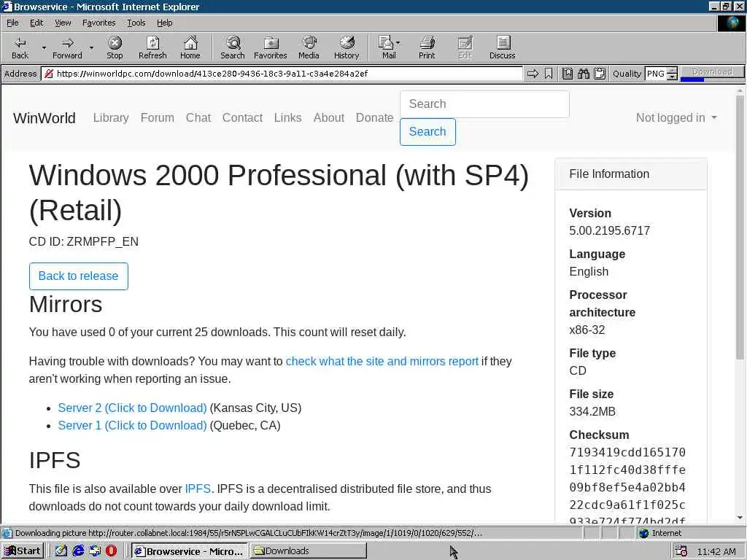Click the Internet security zone indicator
Image resolution: width=747 pixels, height=560 pixels.
pos(660,533)
